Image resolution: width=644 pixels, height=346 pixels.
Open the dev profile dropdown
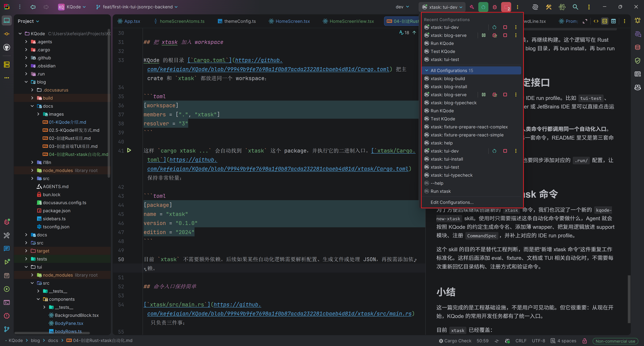click(402, 7)
